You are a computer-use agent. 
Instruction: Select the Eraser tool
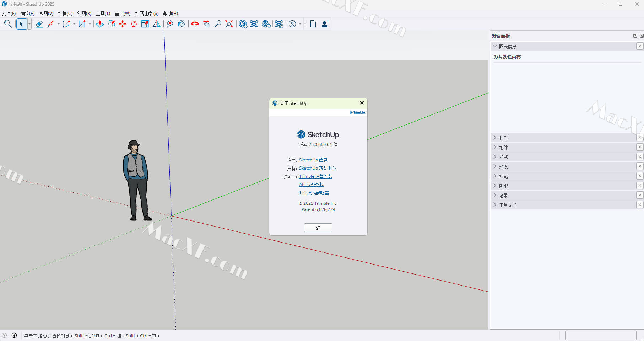coord(39,24)
